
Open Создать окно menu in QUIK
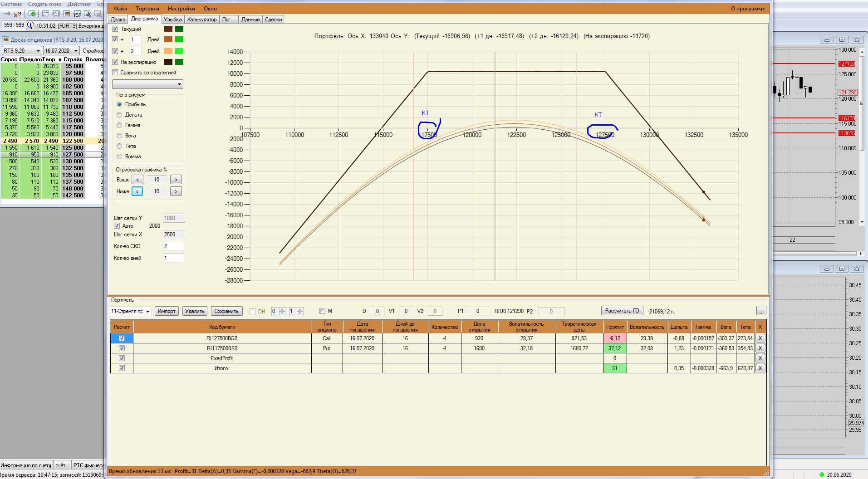[x=44, y=4]
